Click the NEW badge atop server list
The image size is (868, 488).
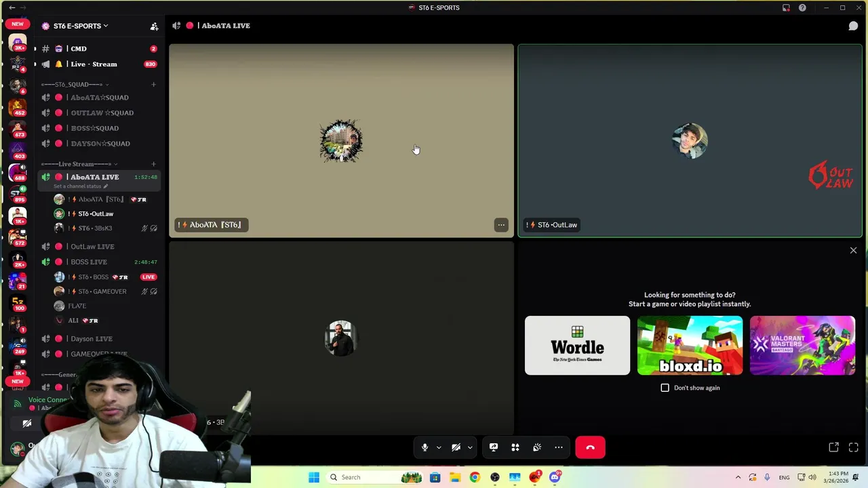pyautogui.click(x=18, y=24)
